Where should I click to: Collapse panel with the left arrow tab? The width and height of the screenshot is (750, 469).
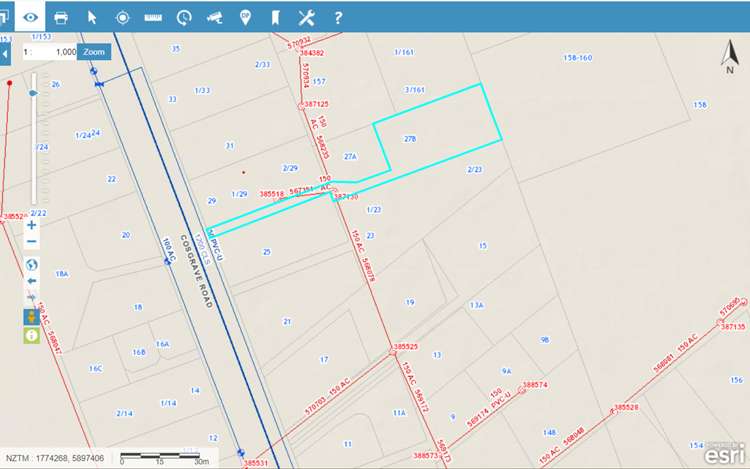[x=5, y=51]
